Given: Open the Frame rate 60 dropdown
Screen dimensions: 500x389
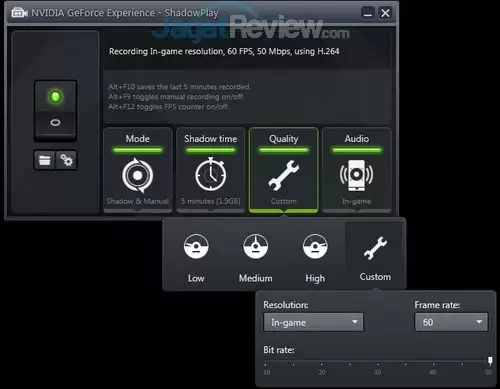Looking at the screenshot, I should 451,322.
